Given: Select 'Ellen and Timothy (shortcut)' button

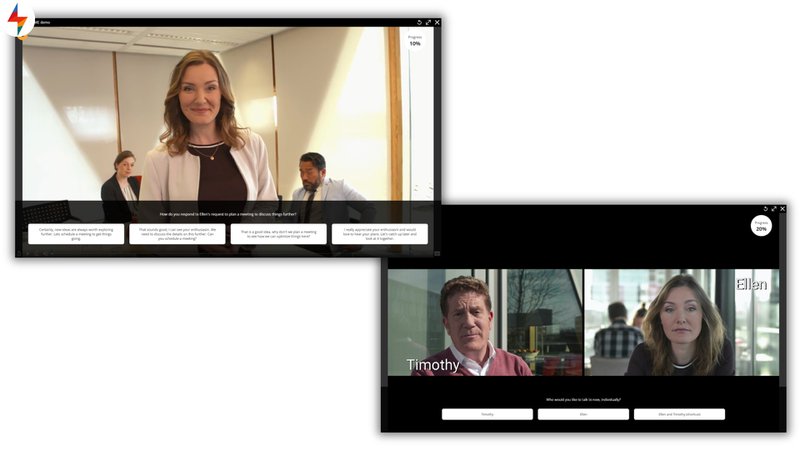Looking at the screenshot, I should click(x=679, y=414).
